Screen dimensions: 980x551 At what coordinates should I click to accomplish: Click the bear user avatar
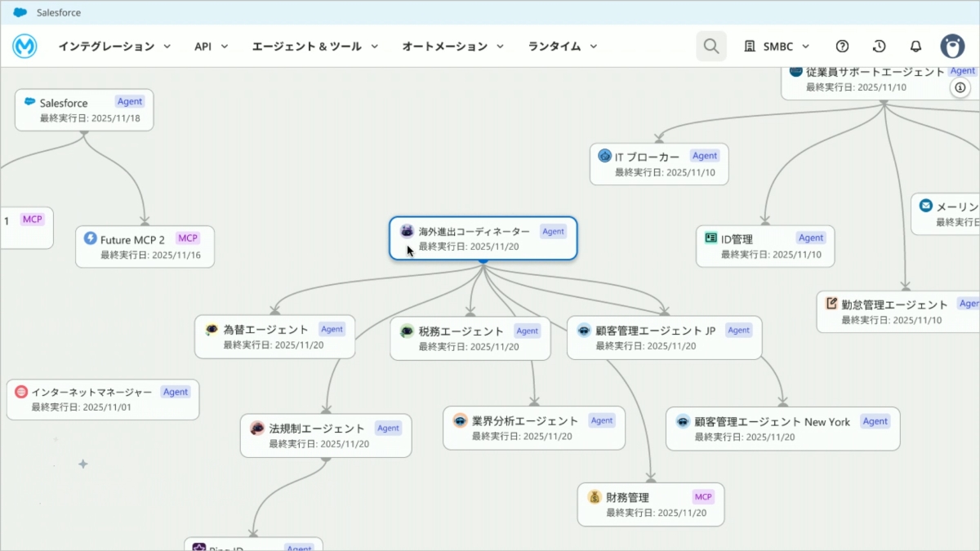click(952, 47)
